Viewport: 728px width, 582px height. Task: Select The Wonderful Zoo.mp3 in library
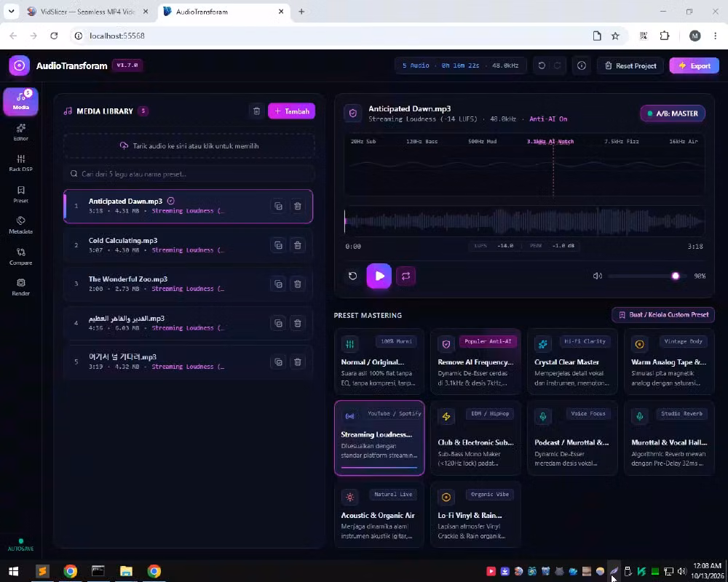coord(188,284)
